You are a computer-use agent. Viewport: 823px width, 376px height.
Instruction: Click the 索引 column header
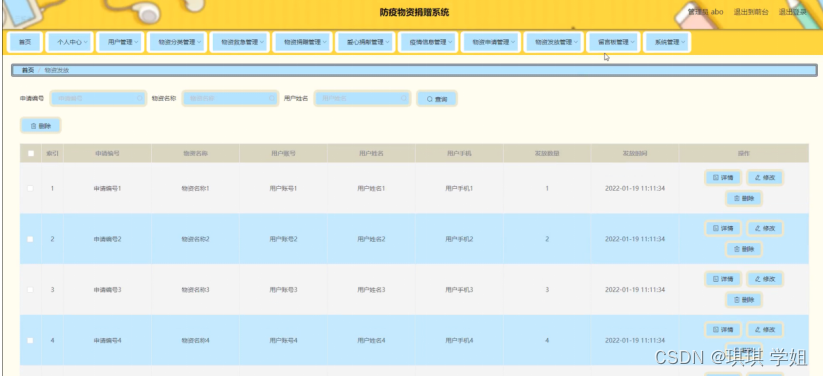click(52, 154)
